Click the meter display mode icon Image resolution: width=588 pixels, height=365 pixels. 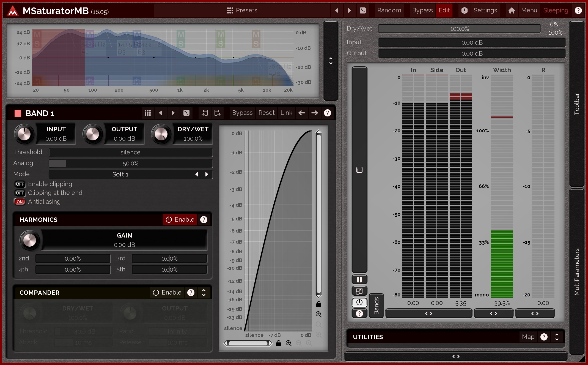(359, 170)
